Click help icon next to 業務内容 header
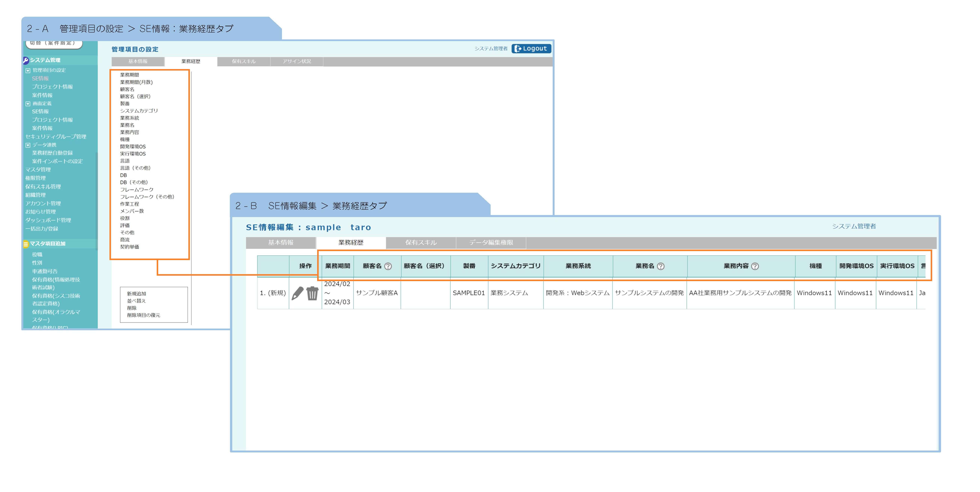Screen dimensions: 980x492 (x=755, y=266)
